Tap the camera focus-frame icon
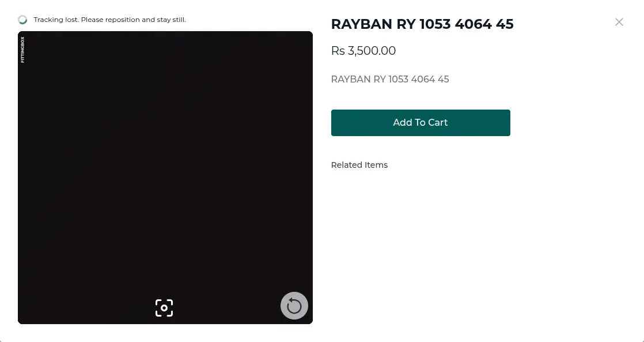Image resolution: width=644 pixels, height=342 pixels. tap(164, 308)
